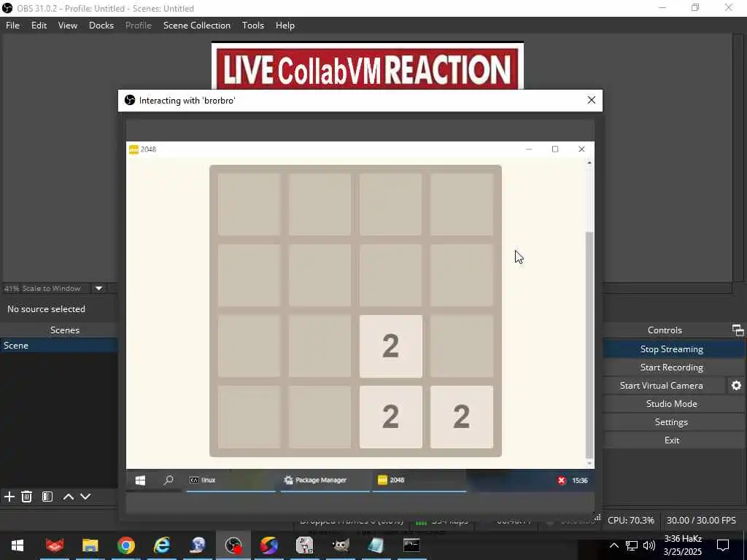Select Package Manager in captured VM taskbar

pos(325,480)
